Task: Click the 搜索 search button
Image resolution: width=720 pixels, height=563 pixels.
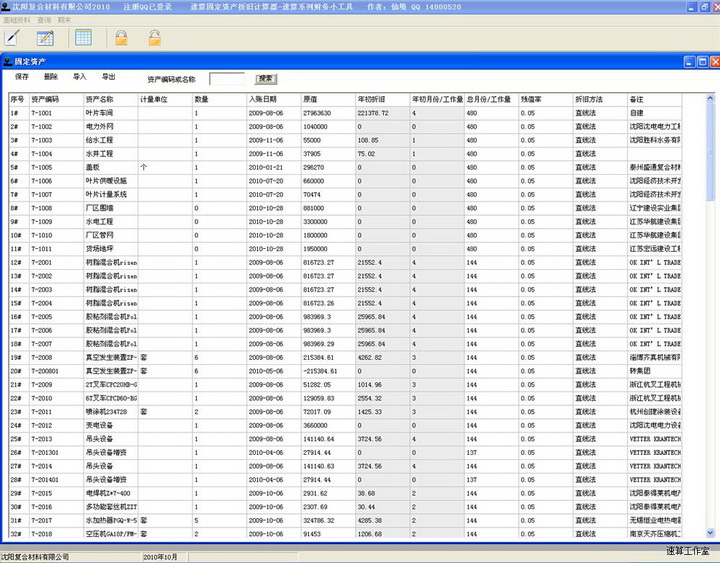Action: (266, 79)
